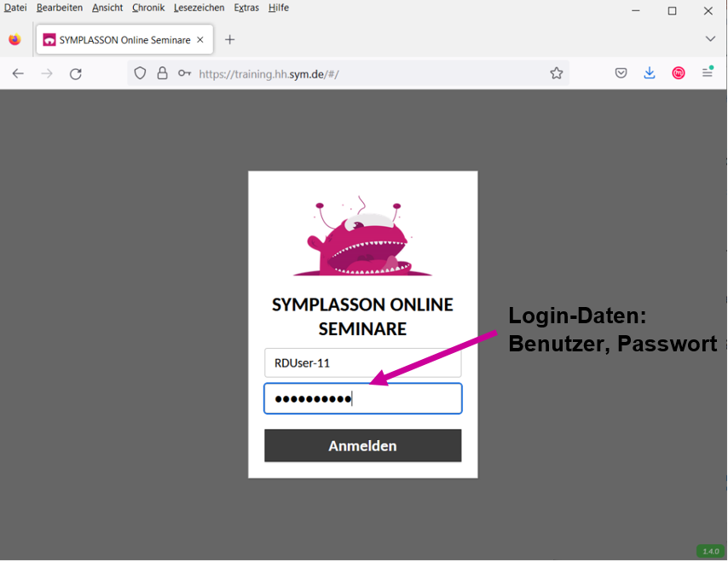Open the Lesezeichen menu

point(199,8)
